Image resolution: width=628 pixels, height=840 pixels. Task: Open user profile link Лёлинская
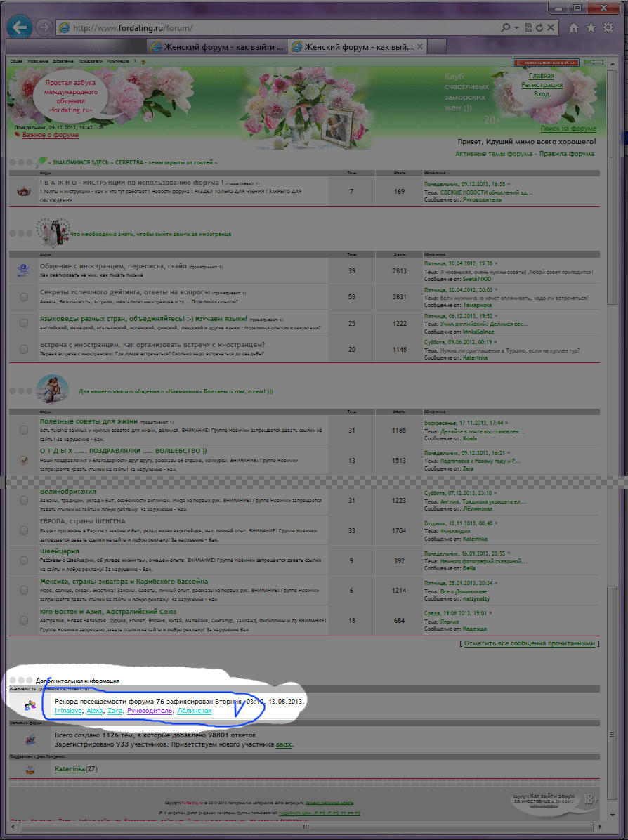click(x=194, y=711)
